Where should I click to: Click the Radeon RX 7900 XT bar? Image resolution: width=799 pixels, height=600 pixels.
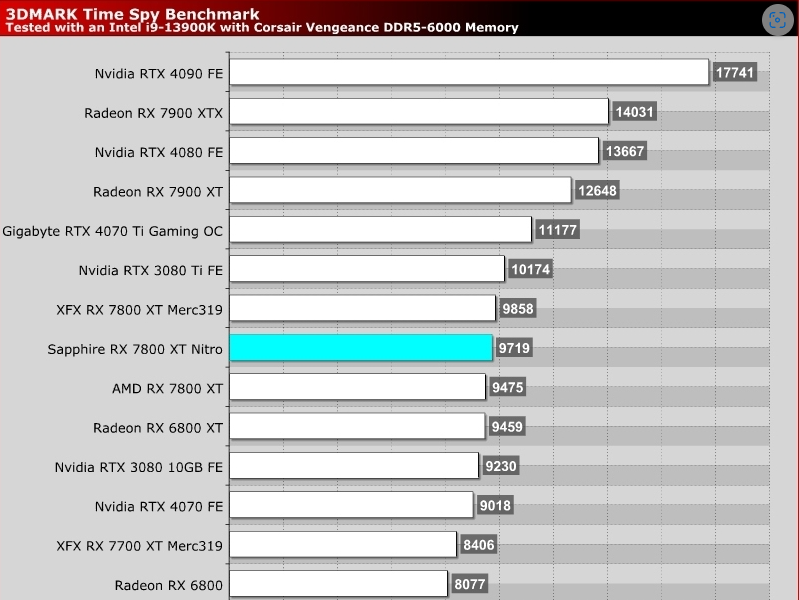400,190
